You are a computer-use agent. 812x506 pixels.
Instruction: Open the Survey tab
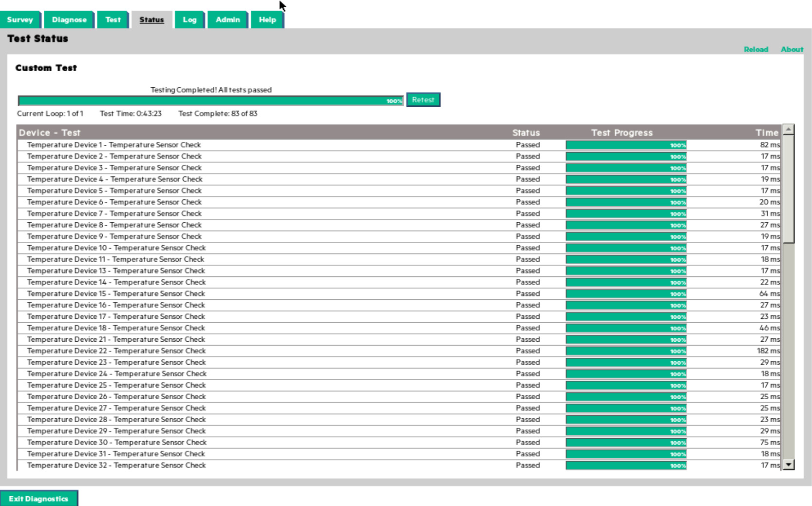[x=20, y=20]
